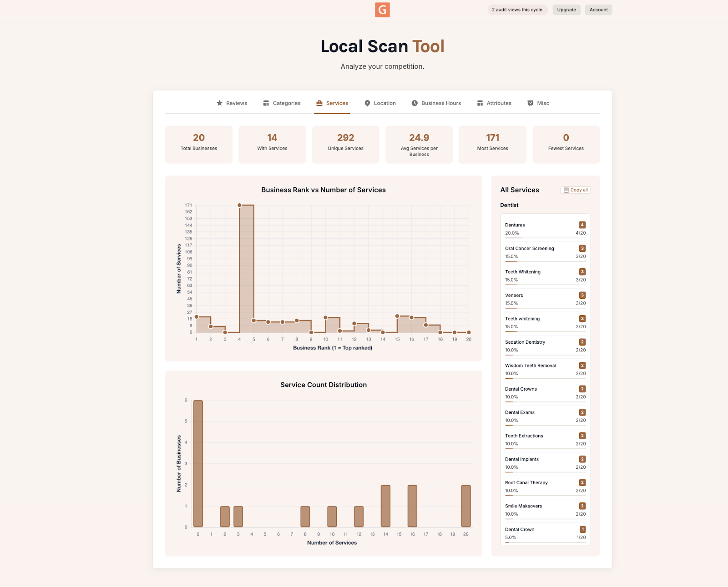Click the 'All Services' heading

coord(520,190)
